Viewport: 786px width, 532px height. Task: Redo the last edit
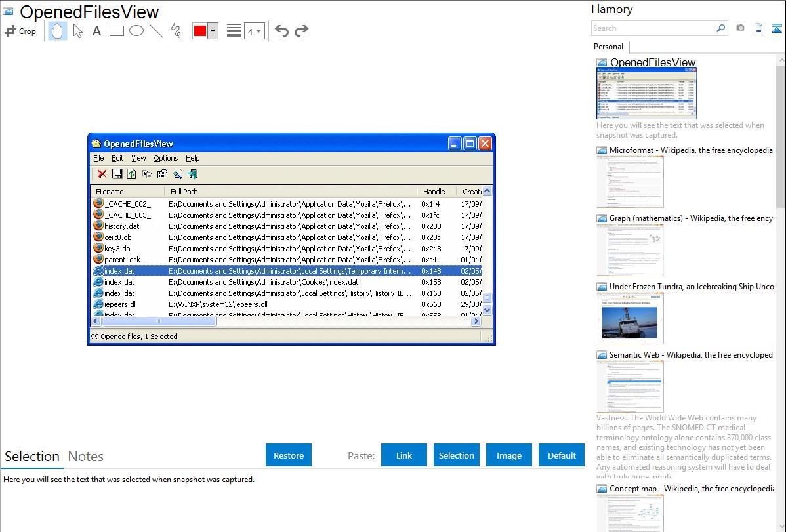[x=301, y=31]
